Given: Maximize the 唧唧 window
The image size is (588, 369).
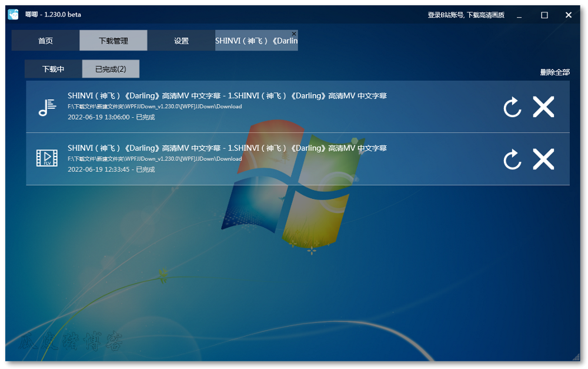Looking at the screenshot, I should point(544,15).
